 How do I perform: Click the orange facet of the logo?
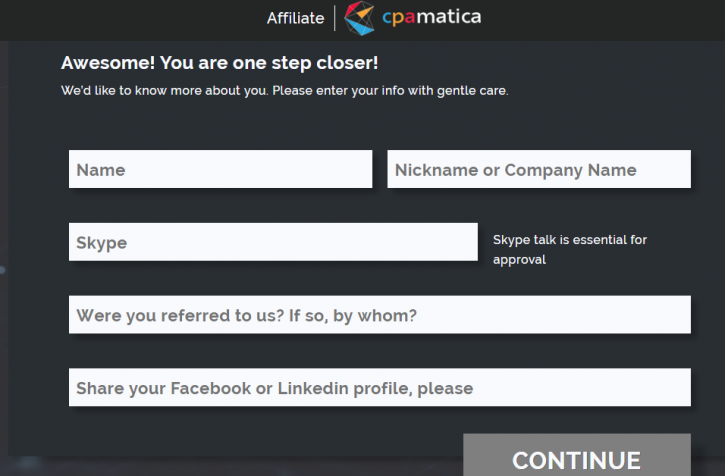coord(365,12)
